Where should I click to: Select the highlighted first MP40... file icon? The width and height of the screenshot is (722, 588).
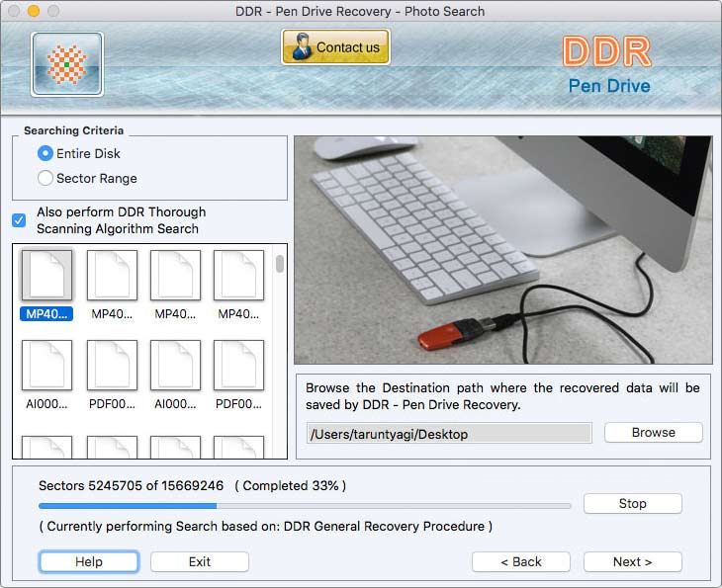click(46, 275)
